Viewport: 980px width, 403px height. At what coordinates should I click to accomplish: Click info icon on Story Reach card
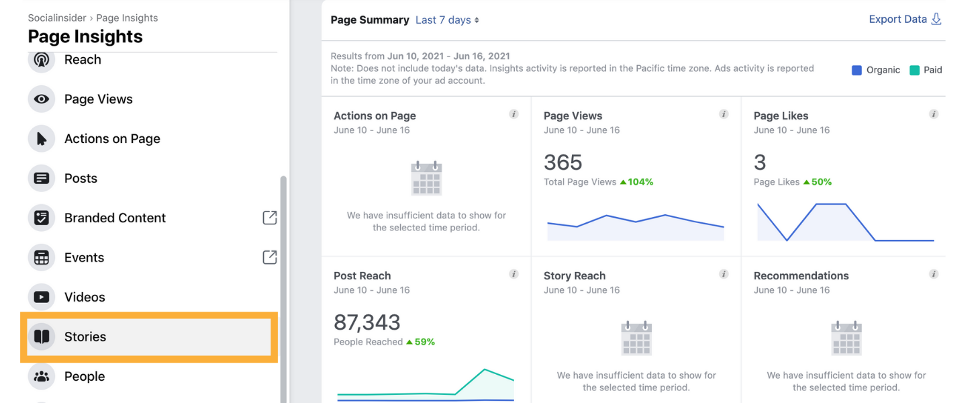click(724, 274)
